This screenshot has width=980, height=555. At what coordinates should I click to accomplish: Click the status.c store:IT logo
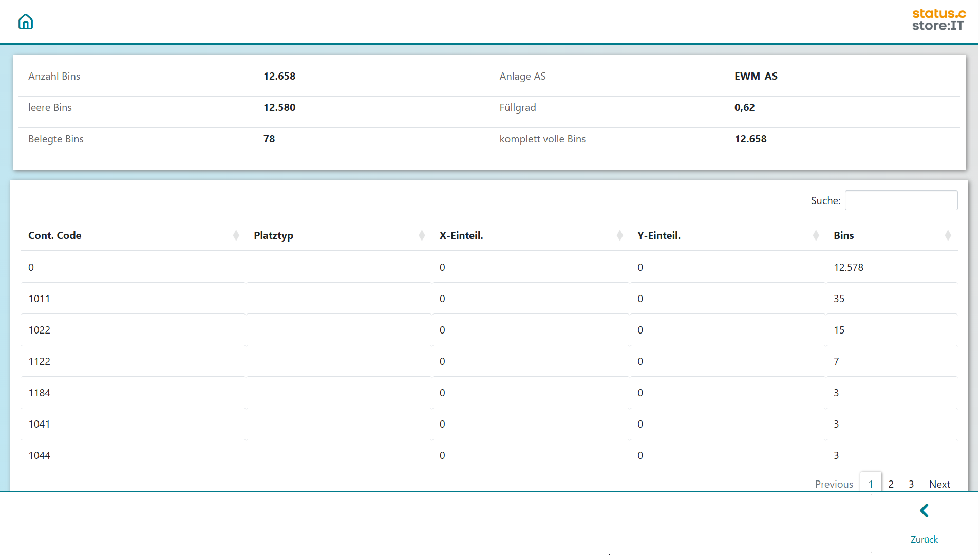[x=938, y=20]
